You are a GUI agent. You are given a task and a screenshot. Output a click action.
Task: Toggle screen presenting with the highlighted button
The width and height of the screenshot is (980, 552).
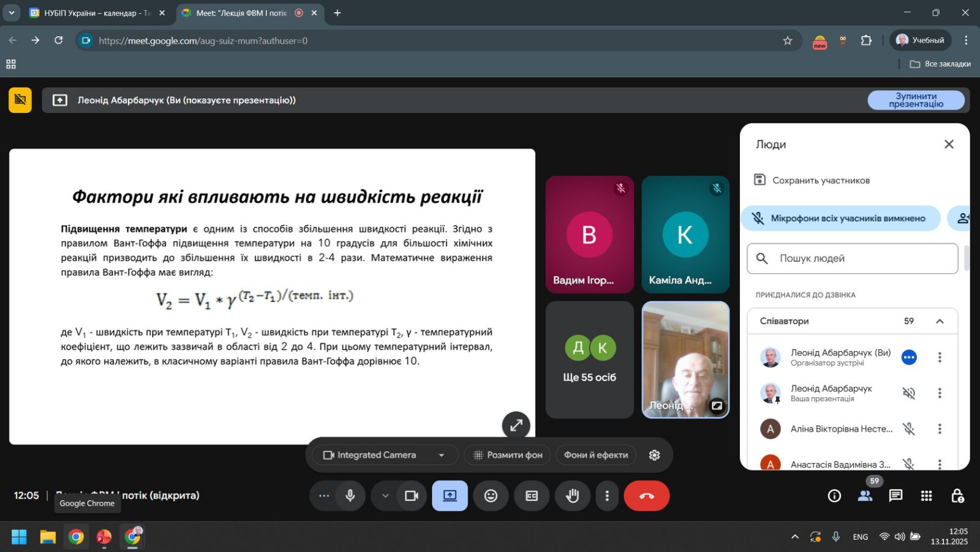coord(450,496)
